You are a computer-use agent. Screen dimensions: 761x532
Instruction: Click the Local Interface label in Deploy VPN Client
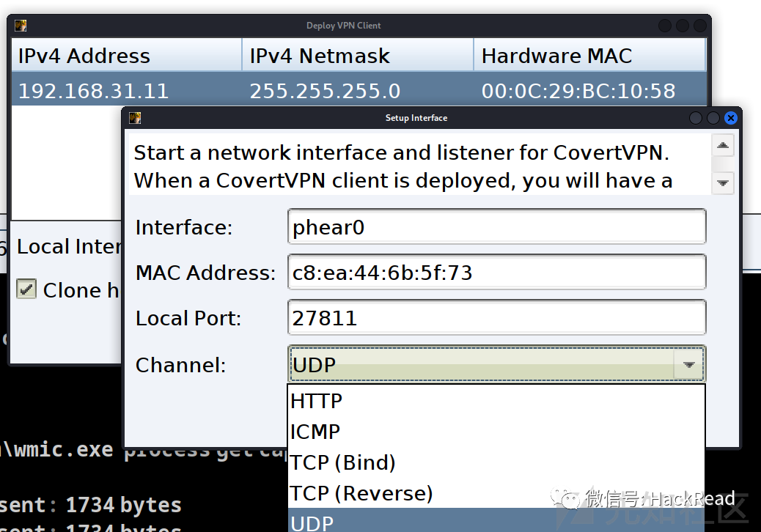click(x=68, y=246)
